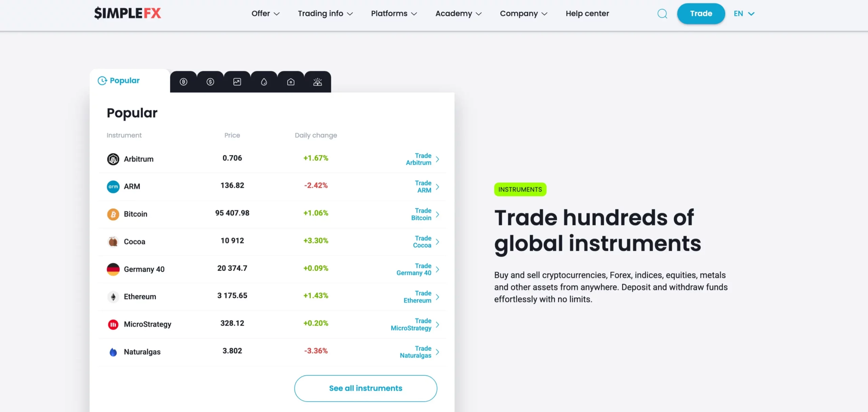Expand the EN language selector
The height and width of the screenshot is (412, 868).
coord(744,13)
